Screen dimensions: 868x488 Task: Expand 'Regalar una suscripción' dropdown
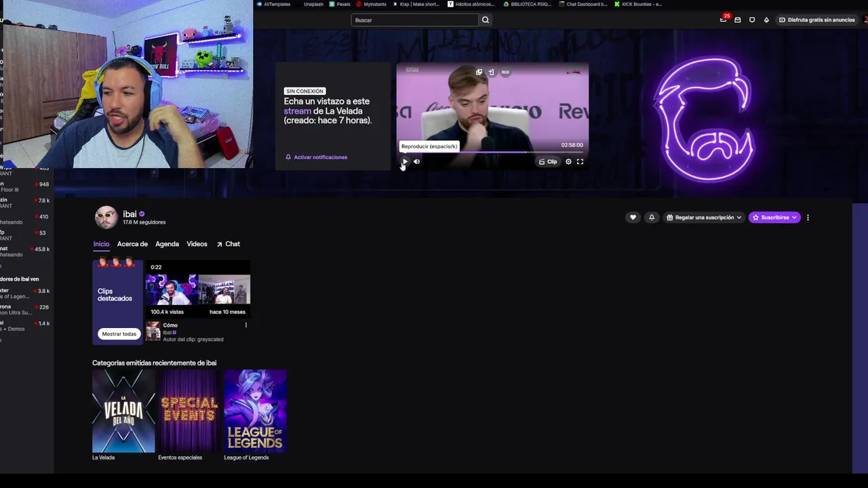click(x=704, y=218)
